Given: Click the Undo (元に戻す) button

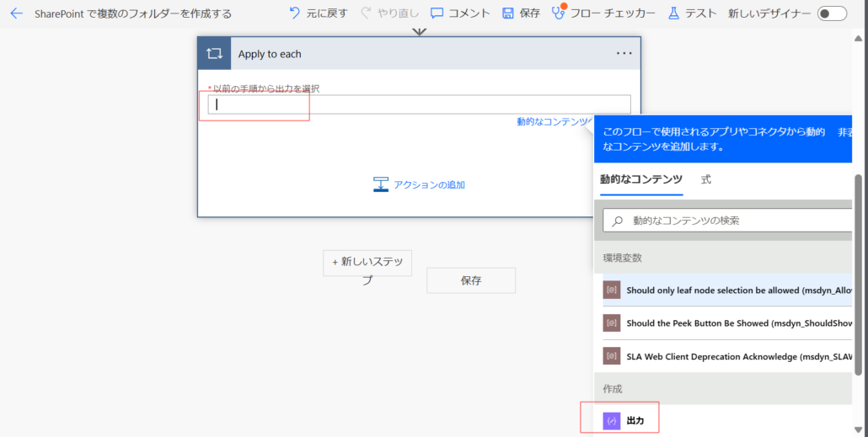Looking at the screenshot, I should pyautogui.click(x=318, y=13).
